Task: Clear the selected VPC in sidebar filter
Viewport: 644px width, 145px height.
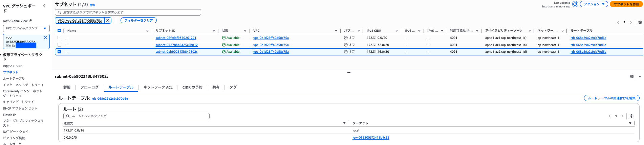Action: [45, 38]
